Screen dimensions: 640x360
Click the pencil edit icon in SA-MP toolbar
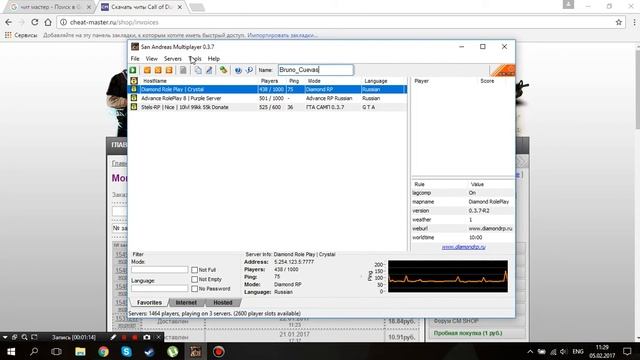209,70
